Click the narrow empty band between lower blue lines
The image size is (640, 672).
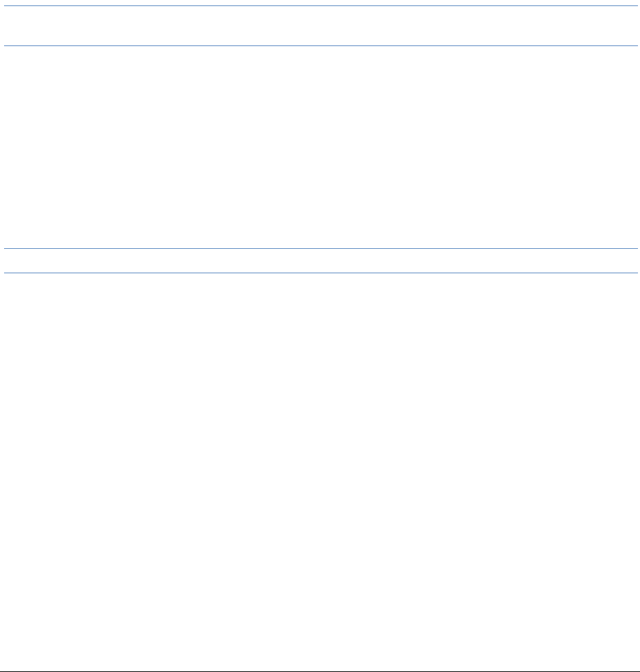coord(321,260)
